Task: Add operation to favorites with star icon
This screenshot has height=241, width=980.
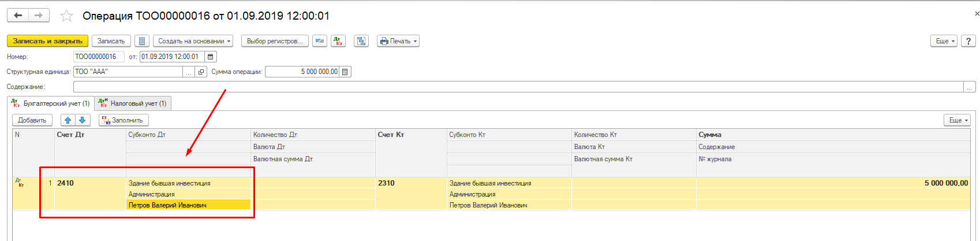Action: pos(67,16)
